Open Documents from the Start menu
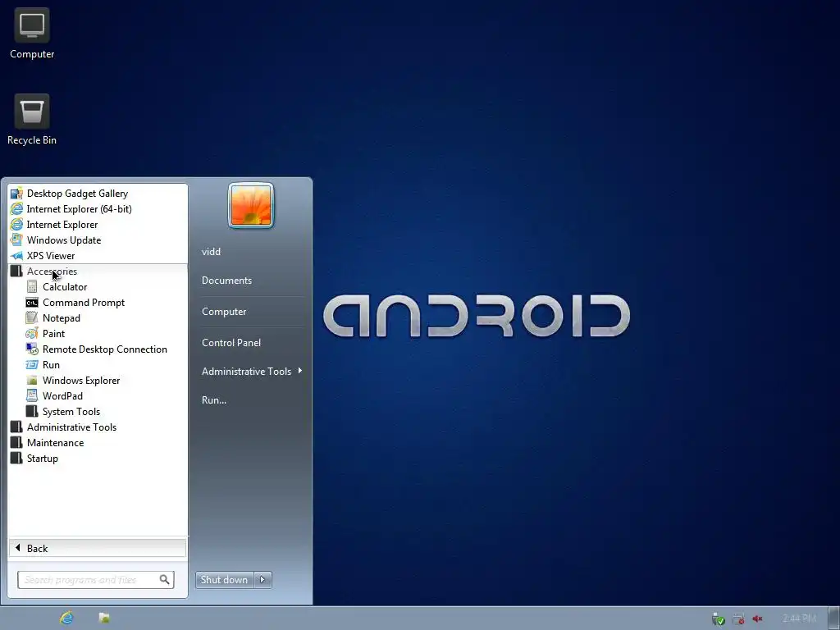Viewport: 840px width, 630px height. (x=226, y=281)
